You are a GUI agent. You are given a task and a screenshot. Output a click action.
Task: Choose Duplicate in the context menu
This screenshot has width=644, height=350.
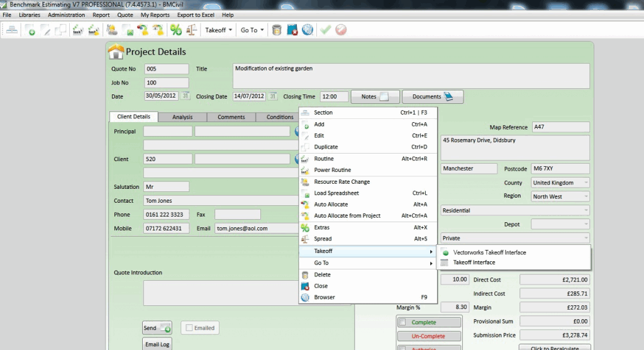[x=367, y=147]
